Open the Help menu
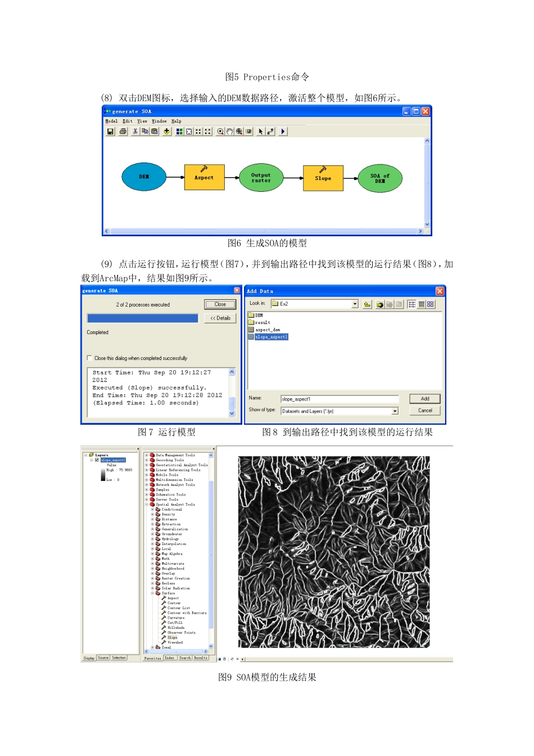This screenshot has height=756, width=534. pyautogui.click(x=177, y=121)
